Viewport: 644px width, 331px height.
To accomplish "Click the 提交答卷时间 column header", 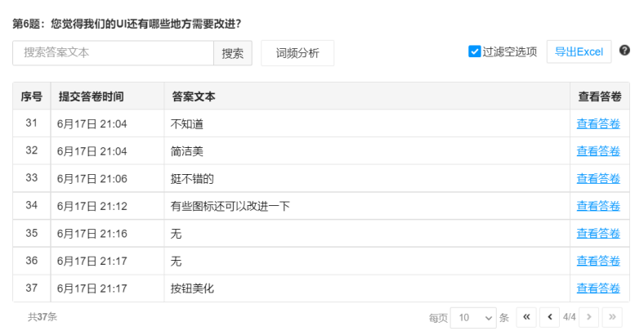I will [x=91, y=96].
